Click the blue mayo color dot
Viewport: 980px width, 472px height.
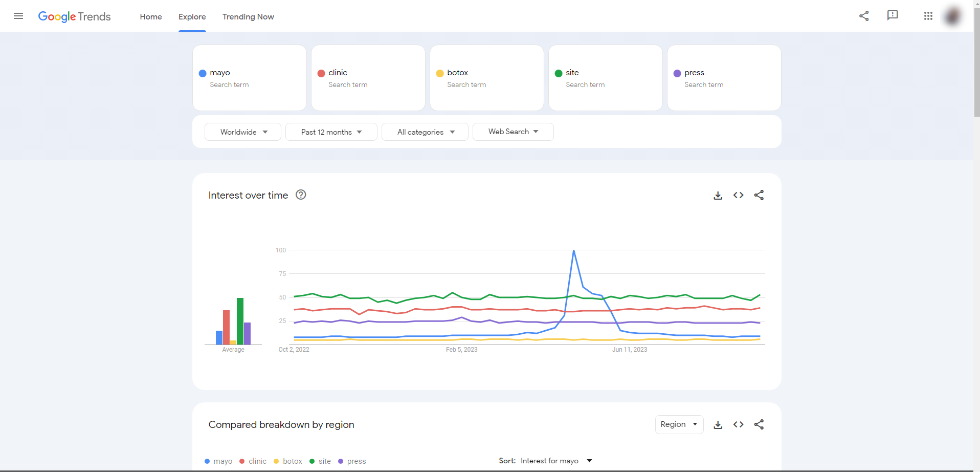(x=203, y=73)
